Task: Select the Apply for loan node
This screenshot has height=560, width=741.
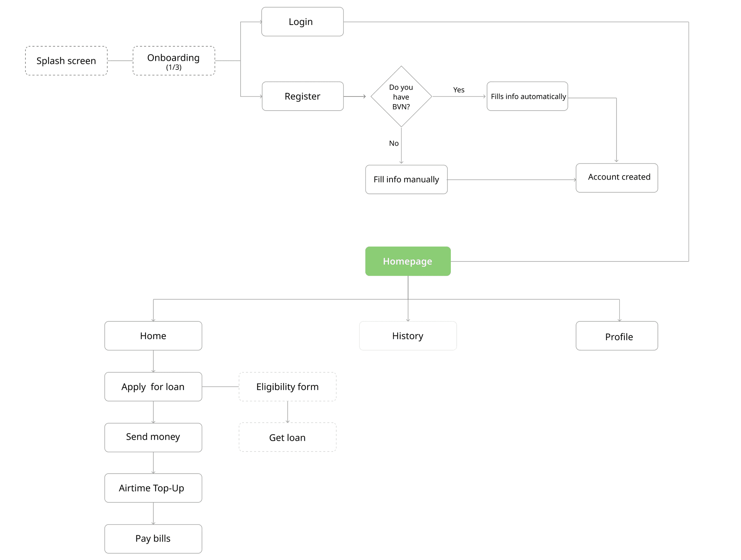Action: (153, 387)
